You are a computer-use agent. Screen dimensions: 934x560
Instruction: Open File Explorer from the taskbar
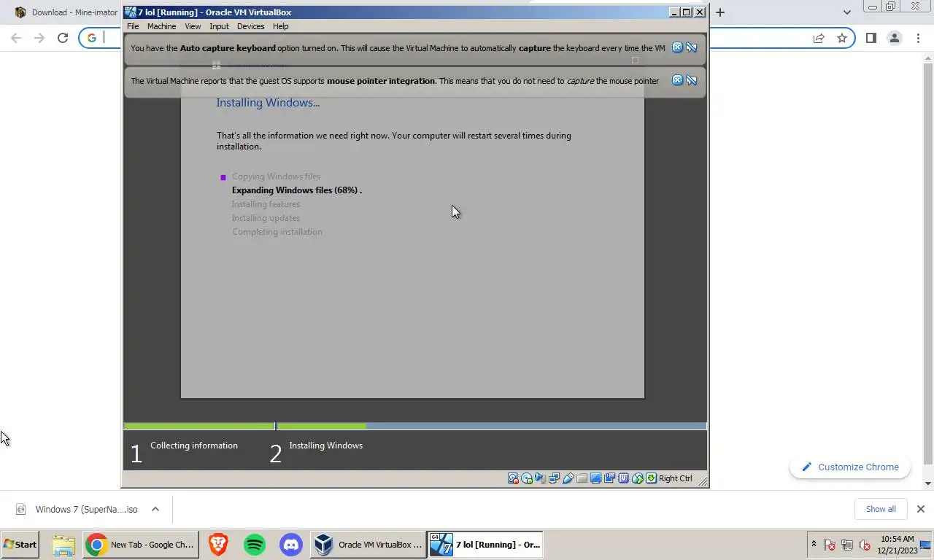[x=63, y=545]
